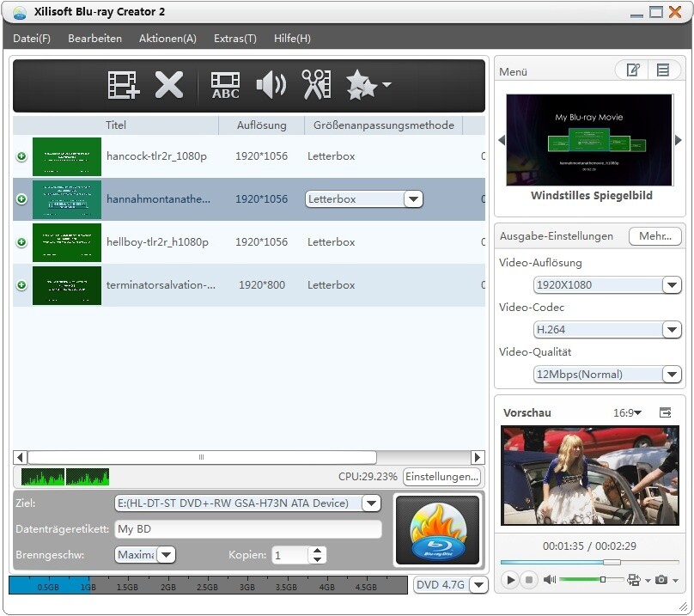694x616 pixels.
Task: Increase the Kopien count
Action: (317, 551)
